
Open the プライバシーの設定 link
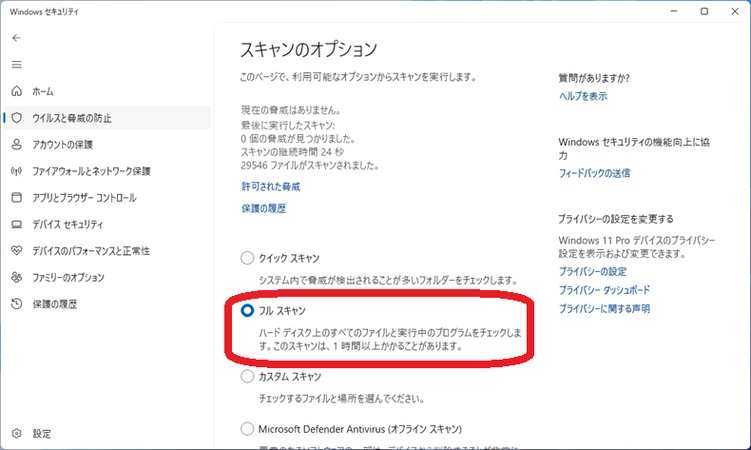pyautogui.click(x=593, y=271)
